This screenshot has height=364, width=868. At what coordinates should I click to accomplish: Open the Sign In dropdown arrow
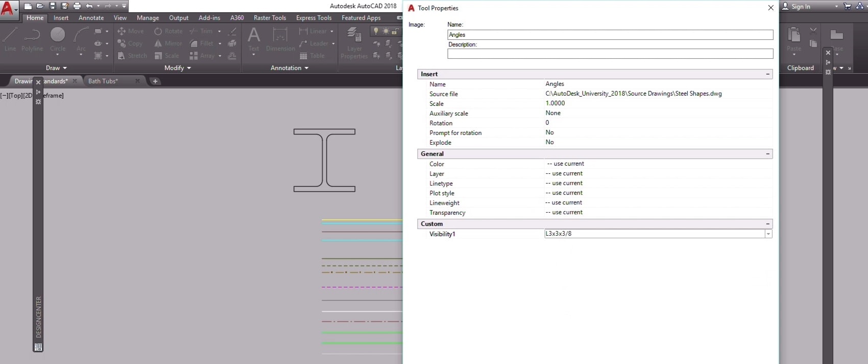[836, 6]
